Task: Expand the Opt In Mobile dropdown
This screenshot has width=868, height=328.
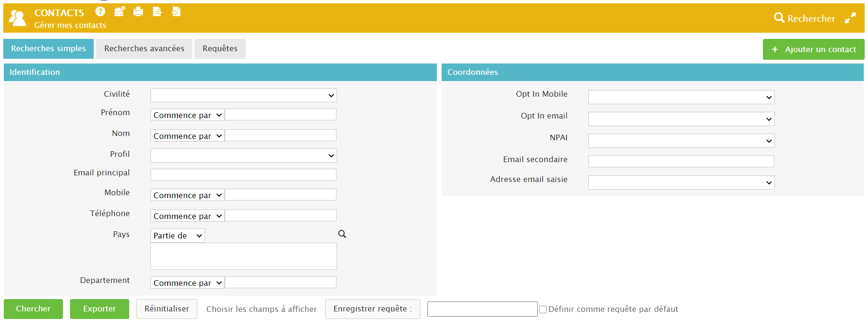Action: (x=681, y=97)
